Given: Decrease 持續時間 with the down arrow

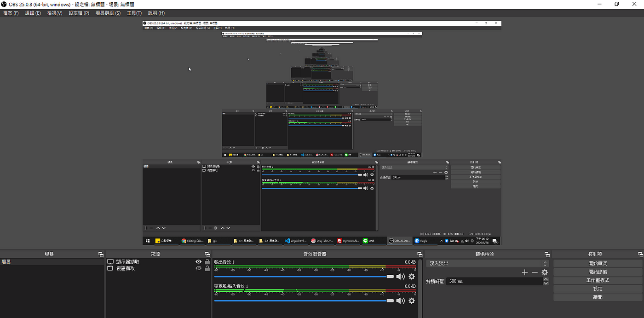Looking at the screenshot, I should (x=546, y=283).
